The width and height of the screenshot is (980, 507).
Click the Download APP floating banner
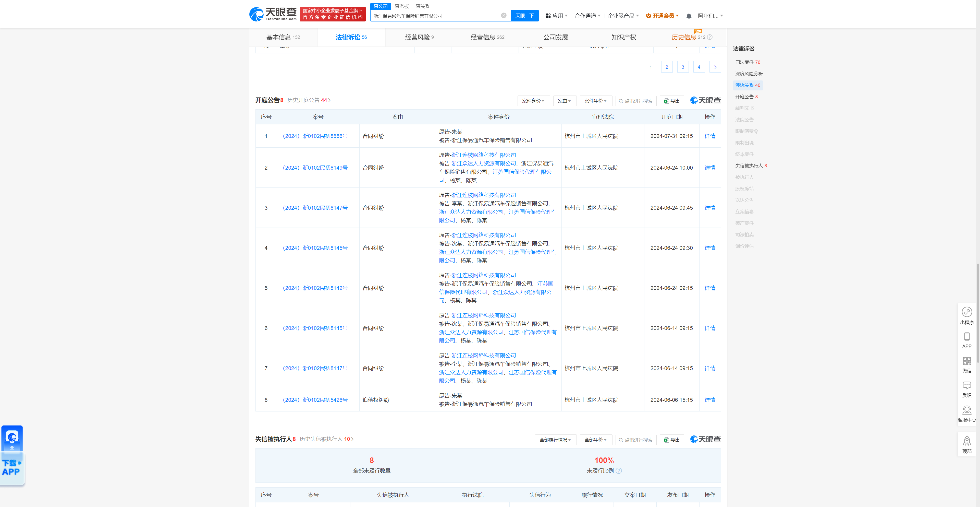click(x=13, y=455)
